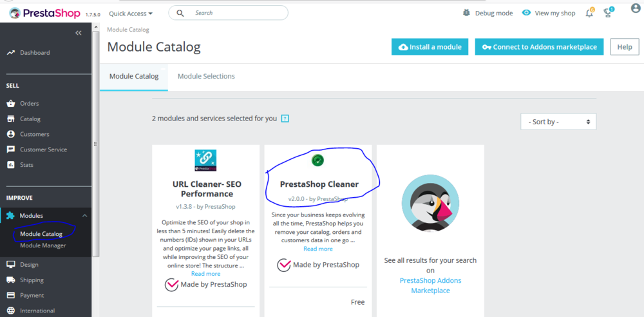Collapse sidebar with double chevron icon
The height and width of the screenshot is (317, 644).
point(79,33)
